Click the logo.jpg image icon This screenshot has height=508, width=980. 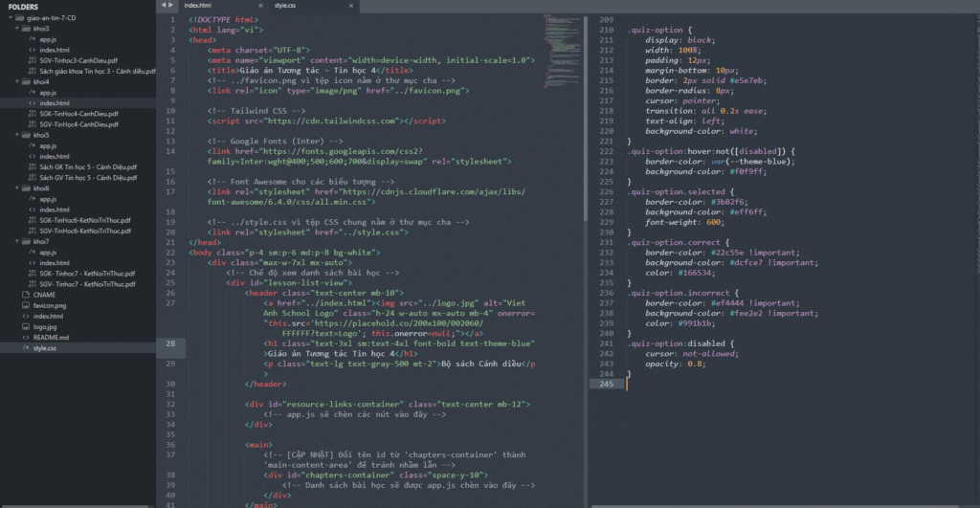[26, 327]
